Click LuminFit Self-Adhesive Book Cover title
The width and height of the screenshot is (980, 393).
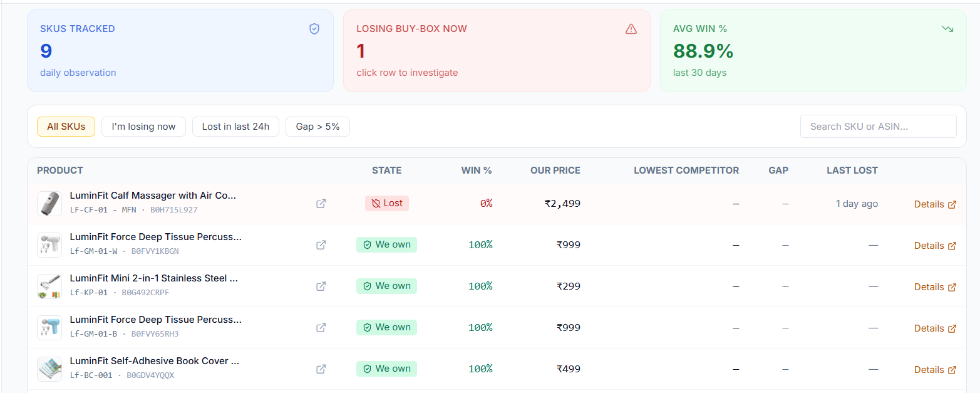click(x=155, y=361)
